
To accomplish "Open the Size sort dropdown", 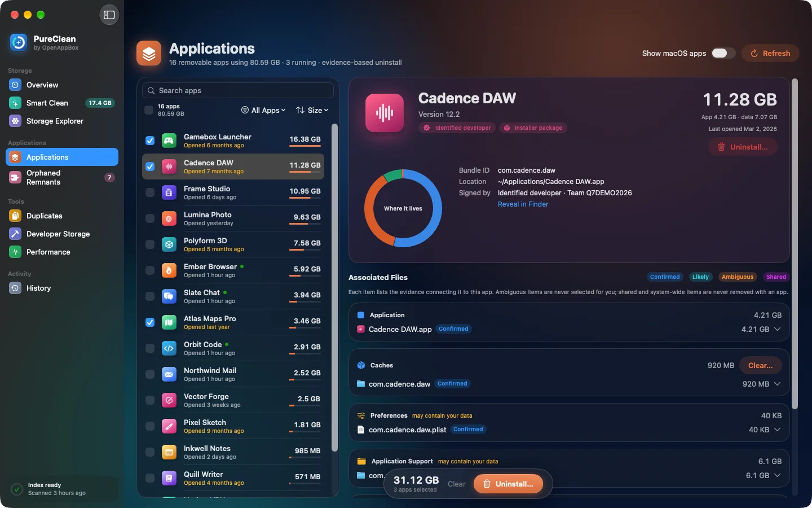I will pos(312,110).
